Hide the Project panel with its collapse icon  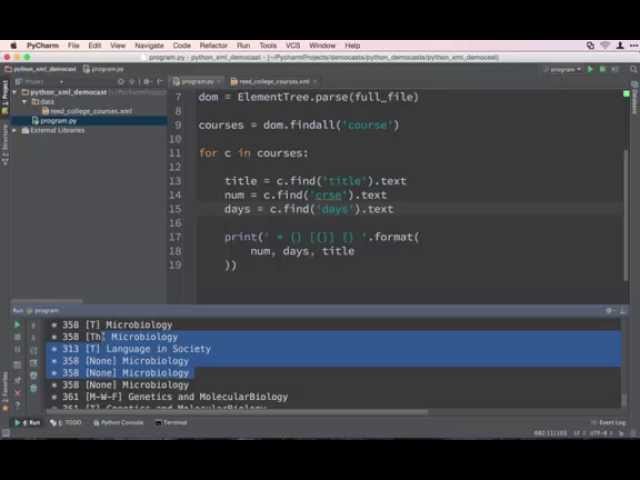(159, 82)
